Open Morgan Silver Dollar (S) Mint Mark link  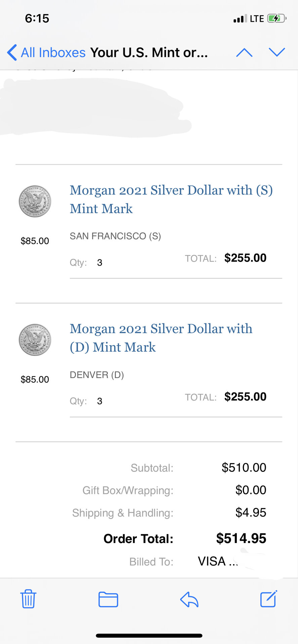(x=171, y=199)
